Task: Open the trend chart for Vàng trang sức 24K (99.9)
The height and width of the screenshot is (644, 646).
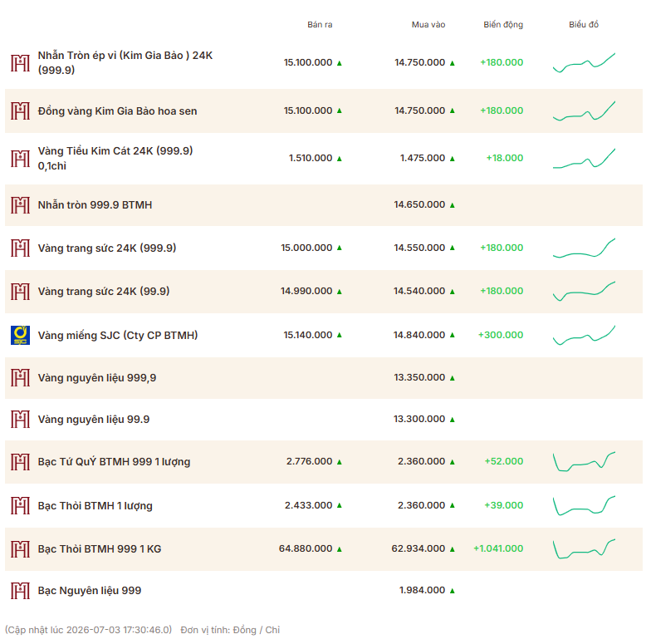Action: [584, 291]
